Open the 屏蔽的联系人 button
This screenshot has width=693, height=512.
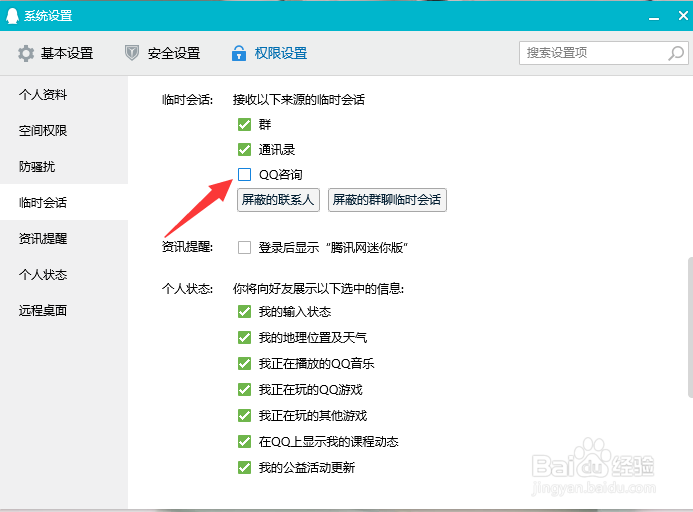pyautogui.click(x=278, y=200)
